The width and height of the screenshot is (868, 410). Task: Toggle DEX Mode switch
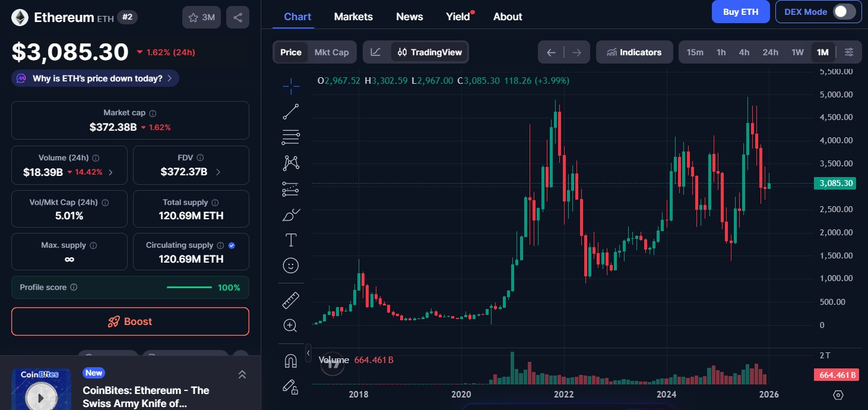tap(848, 11)
